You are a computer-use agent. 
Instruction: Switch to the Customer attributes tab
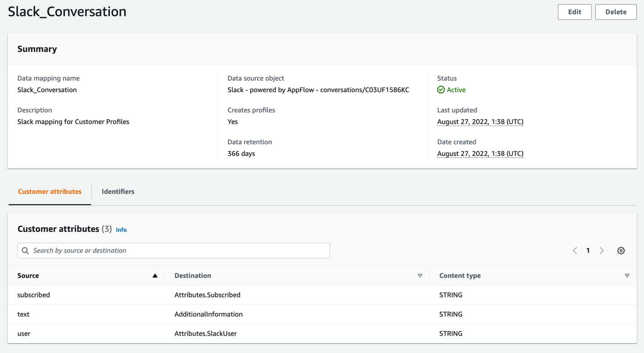coord(50,192)
